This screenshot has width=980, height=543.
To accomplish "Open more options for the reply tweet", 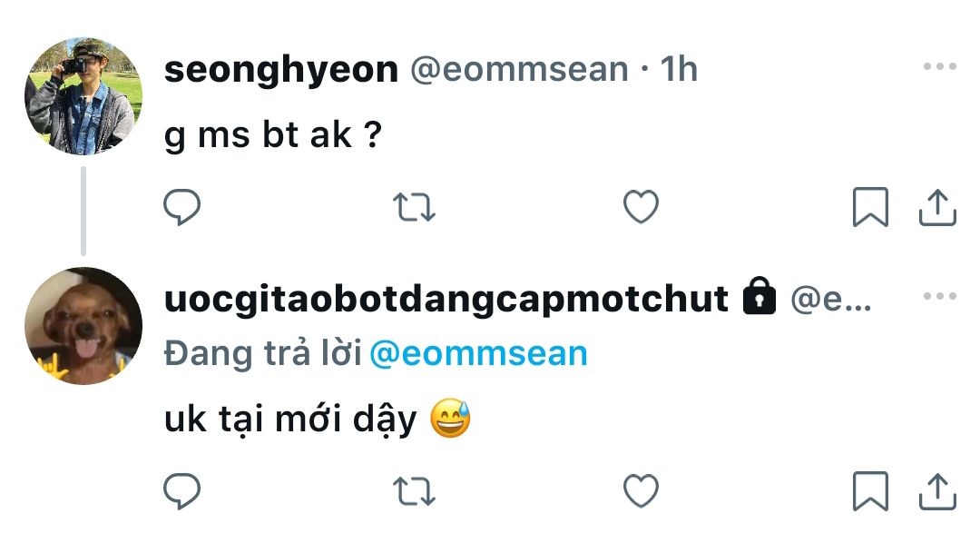I will [939, 297].
